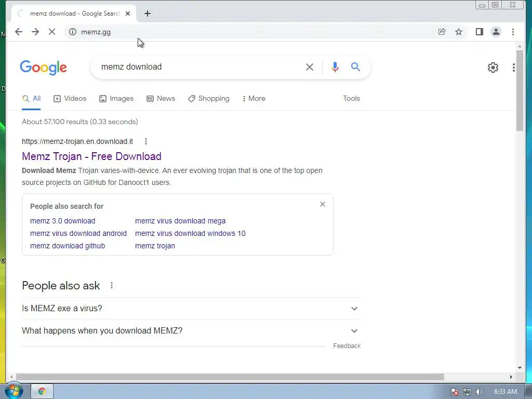This screenshot has width=532, height=399.
Task: Open Action Center flag icon in tray
Action: pyautogui.click(x=455, y=392)
